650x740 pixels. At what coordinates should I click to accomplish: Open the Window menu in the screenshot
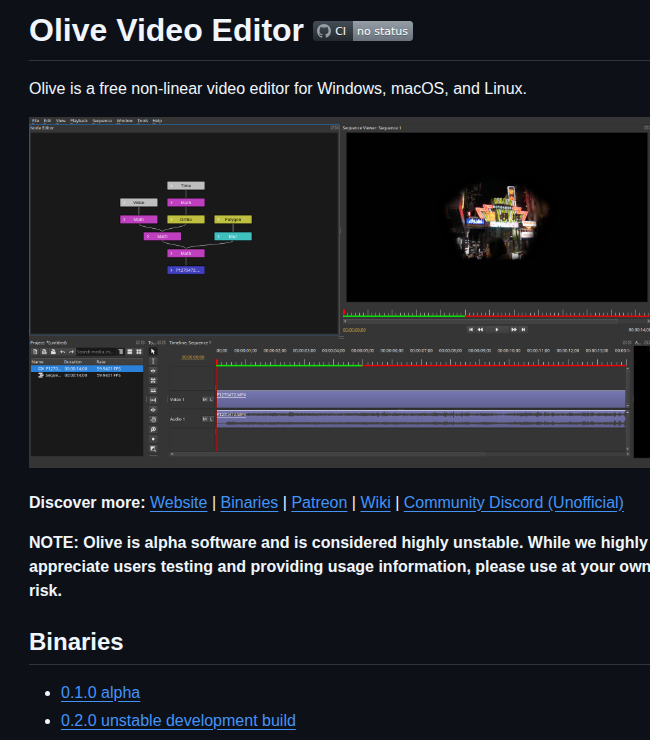pyautogui.click(x=125, y=121)
